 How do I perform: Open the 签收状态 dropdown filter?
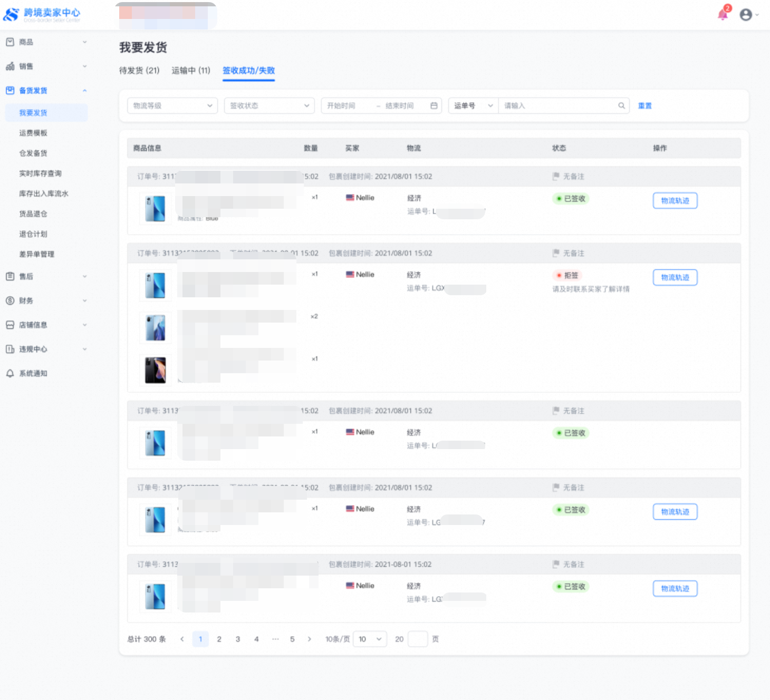[x=269, y=106]
